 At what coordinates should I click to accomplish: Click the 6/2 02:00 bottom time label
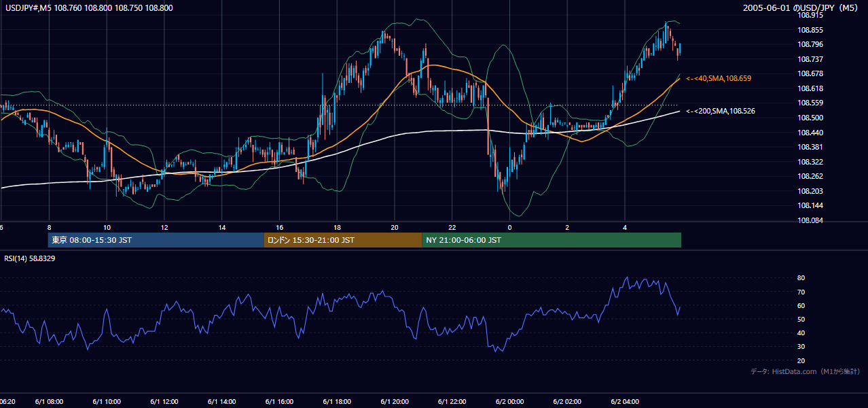point(567,402)
